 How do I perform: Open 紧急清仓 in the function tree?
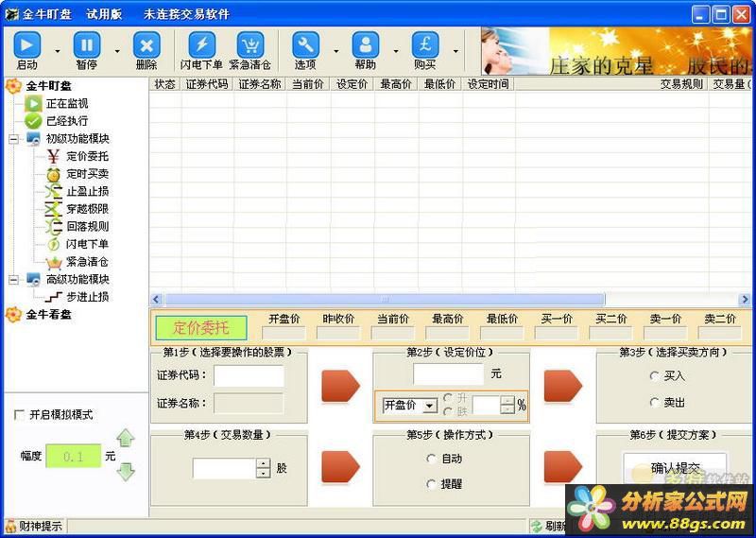point(87,262)
